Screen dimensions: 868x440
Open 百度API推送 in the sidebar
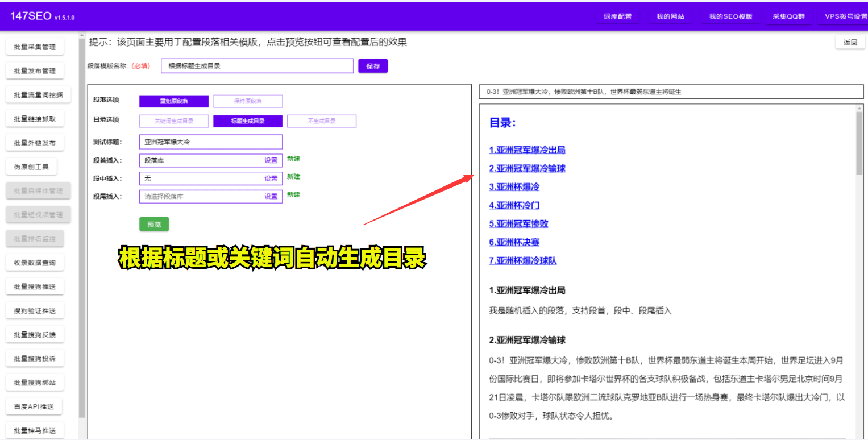point(34,407)
